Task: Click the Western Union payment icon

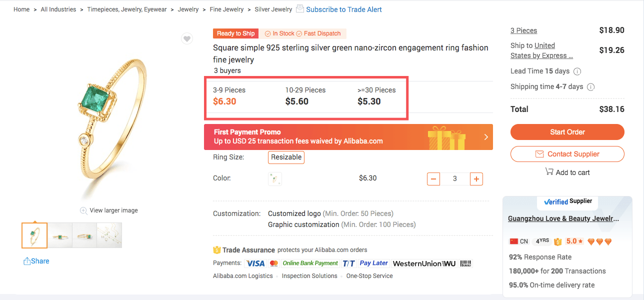Action: tap(424, 263)
